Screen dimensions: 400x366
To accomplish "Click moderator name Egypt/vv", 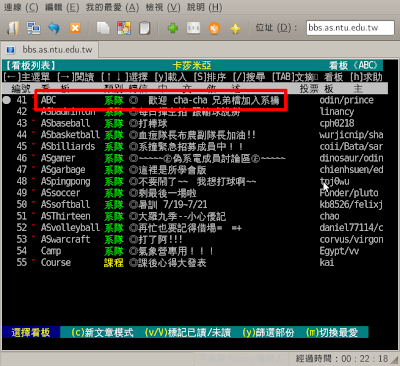I will (339, 251).
